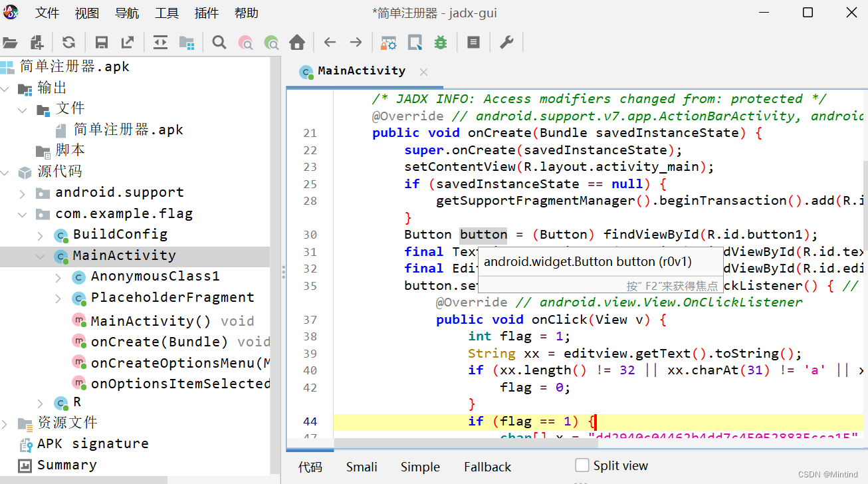Click the highlighted 'button' variable on line 30

pyautogui.click(x=483, y=235)
